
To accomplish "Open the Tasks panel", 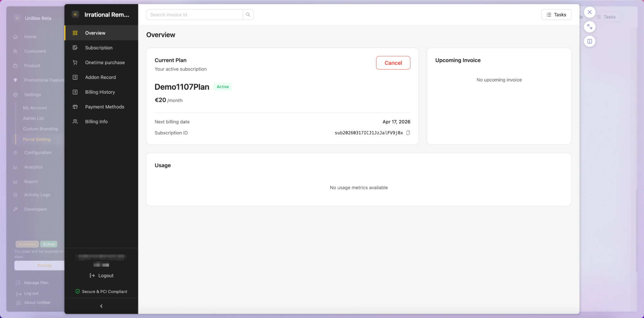I will pyautogui.click(x=556, y=15).
